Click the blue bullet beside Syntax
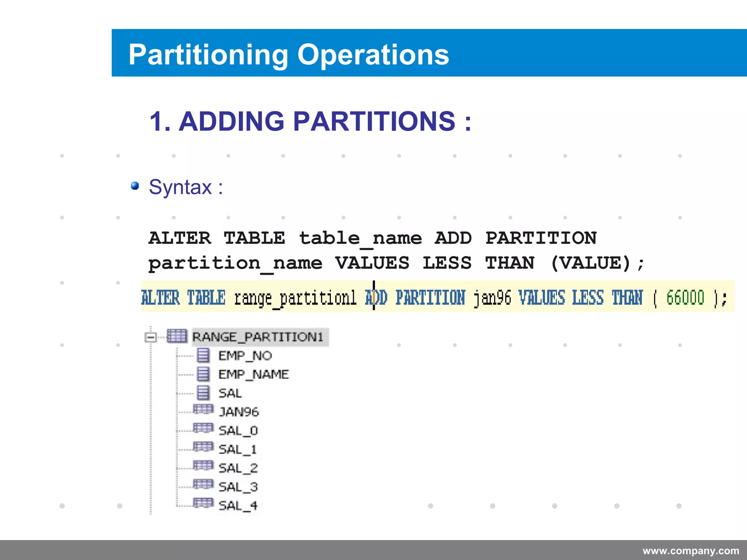Viewport: 747px width, 560px height. click(x=135, y=186)
